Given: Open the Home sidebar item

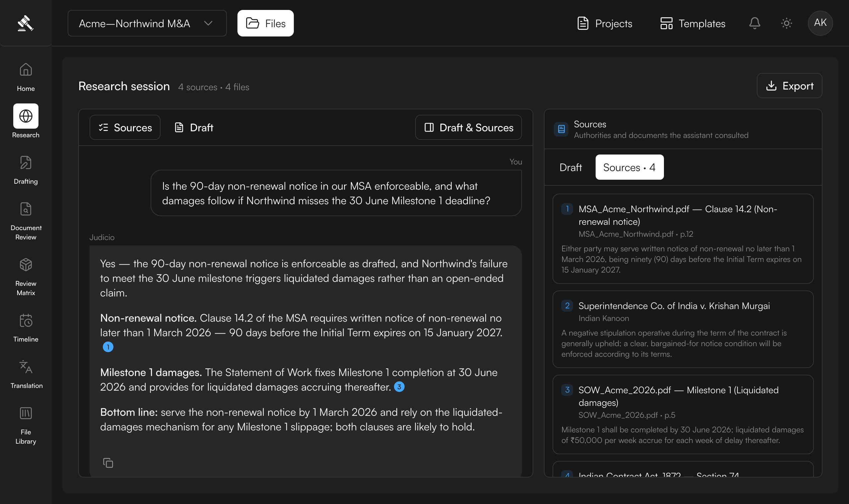Looking at the screenshot, I should pos(26,77).
